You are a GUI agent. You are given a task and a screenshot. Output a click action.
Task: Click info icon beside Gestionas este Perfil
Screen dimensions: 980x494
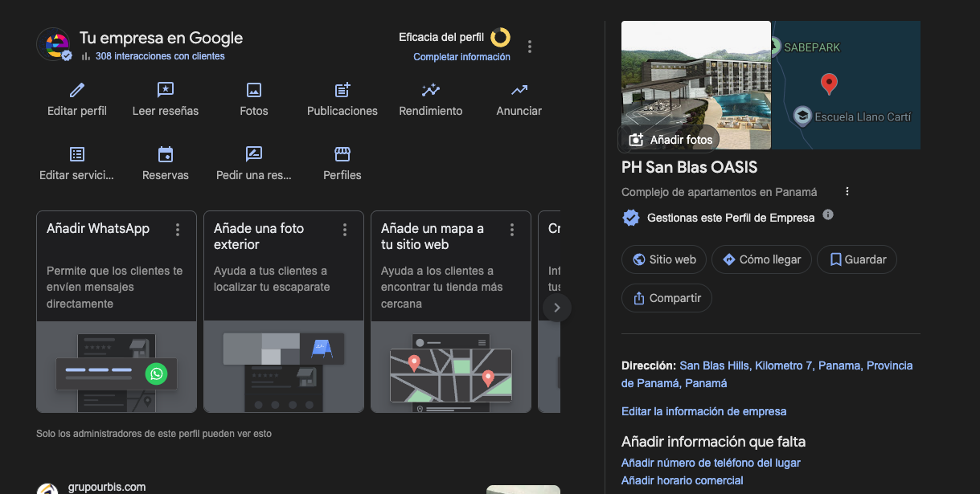tap(828, 215)
